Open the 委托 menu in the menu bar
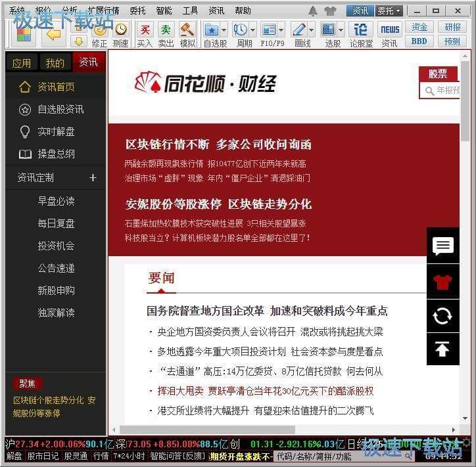This screenshot has height=467, width=476. 137,11
